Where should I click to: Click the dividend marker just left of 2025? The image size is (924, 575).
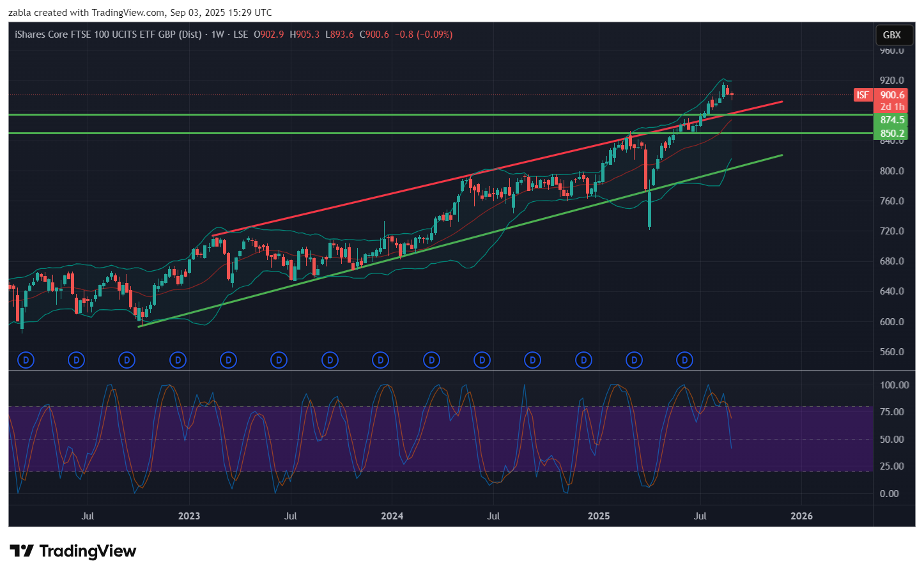point(583,360)
